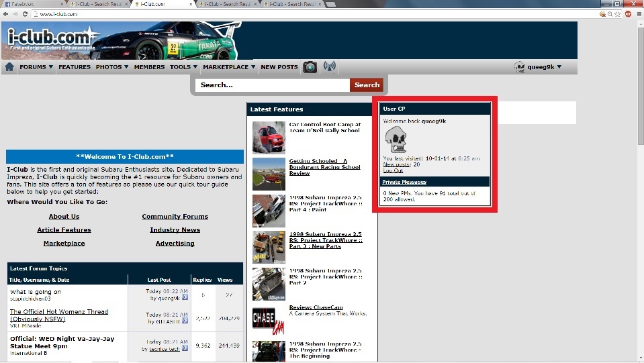Open the About Us link
Screen dimensions: 644x363
pyautogui.click(x=64, y=217)
